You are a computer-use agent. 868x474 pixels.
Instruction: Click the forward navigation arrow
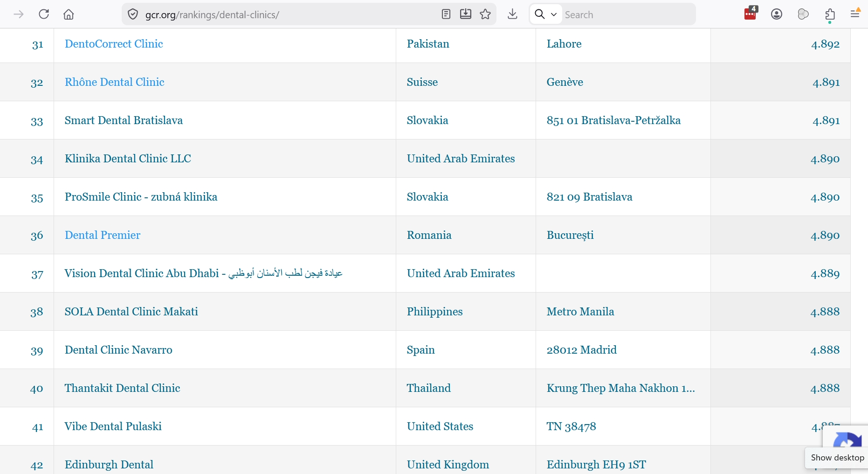pyautogui.click(x=19, y=14)
